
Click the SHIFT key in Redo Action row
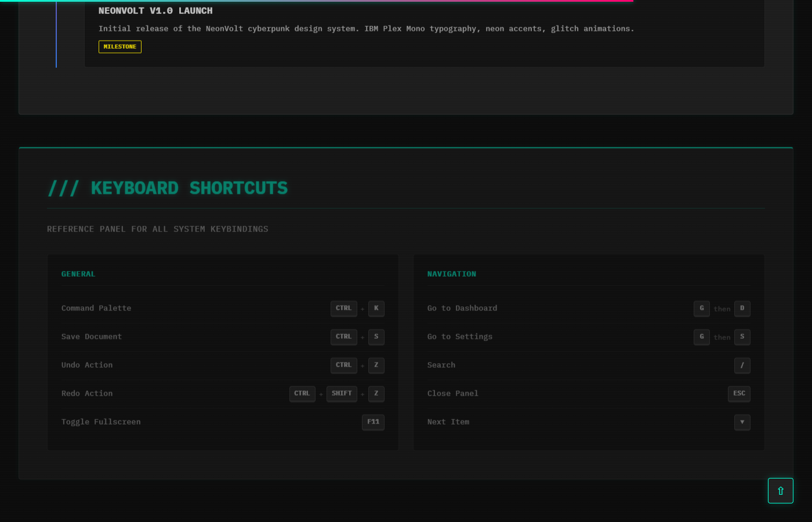[x=342, y=394]
